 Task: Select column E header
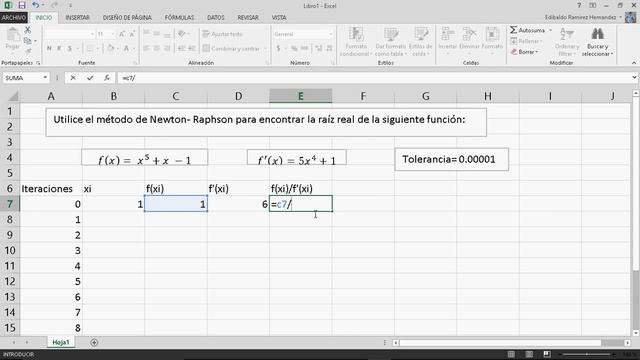click(300, 96)
